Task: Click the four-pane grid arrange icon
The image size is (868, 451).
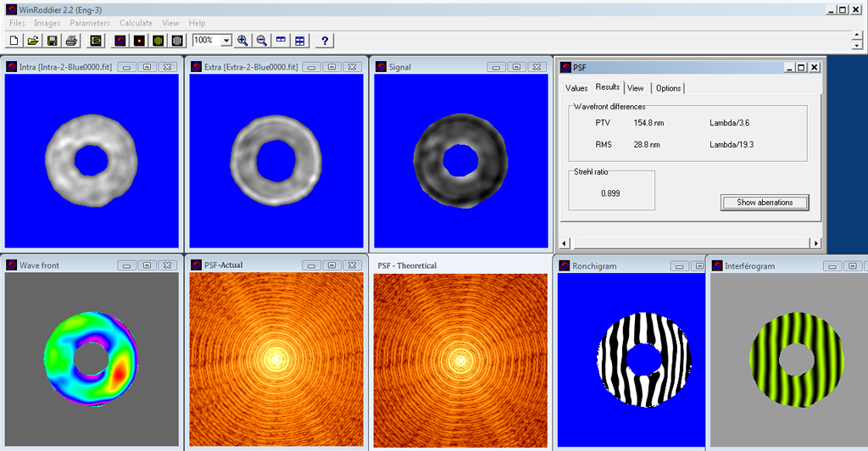Action: click(300, 41)
